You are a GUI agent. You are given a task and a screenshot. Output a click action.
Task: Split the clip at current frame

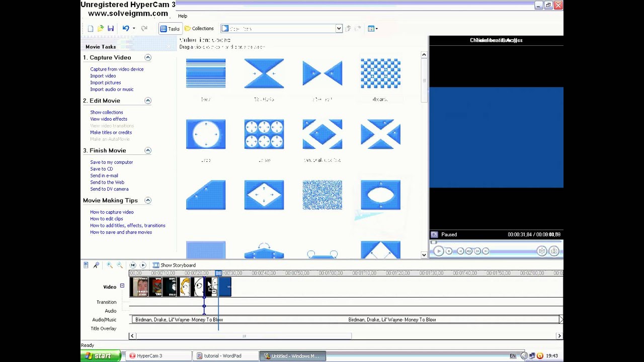pyautogui.click(x=542, y=251)
